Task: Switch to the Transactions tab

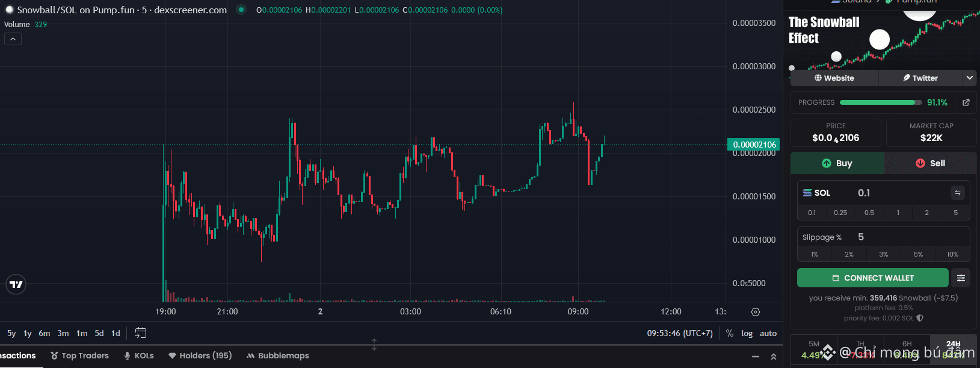Action: (x=18, y=356)
